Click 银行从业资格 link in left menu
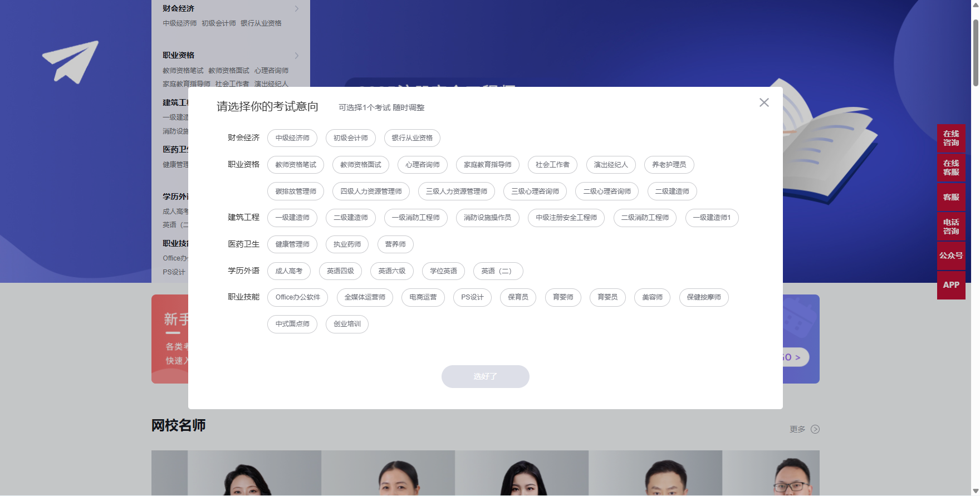This screenshot has height=496, width=980. tap(261, 23)
